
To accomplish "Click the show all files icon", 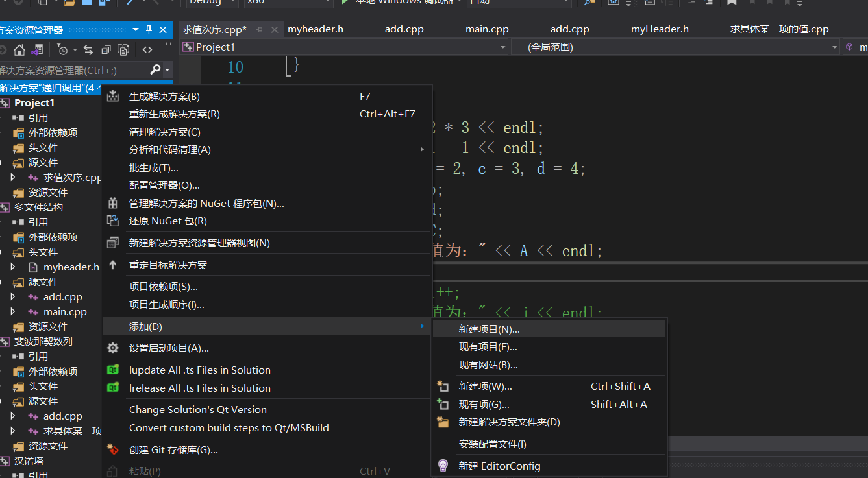I will coord(123,50).
